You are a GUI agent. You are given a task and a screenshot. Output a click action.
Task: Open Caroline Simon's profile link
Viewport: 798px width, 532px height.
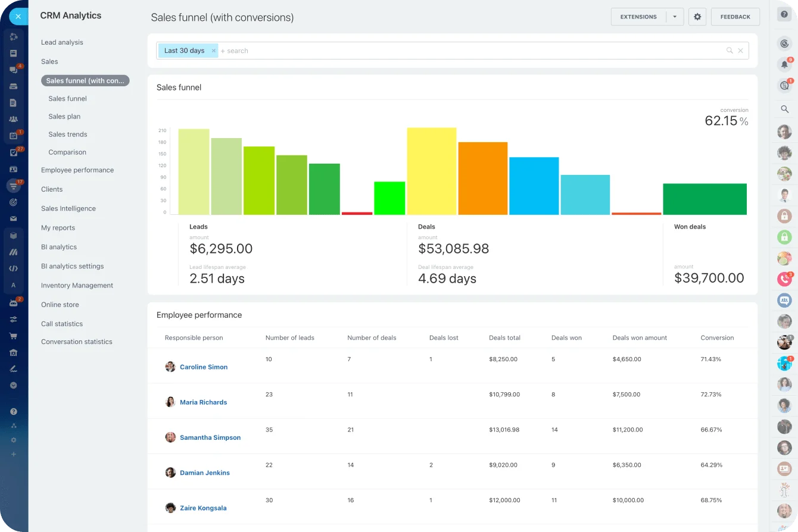pyautogui.click(x=204, y=367)
